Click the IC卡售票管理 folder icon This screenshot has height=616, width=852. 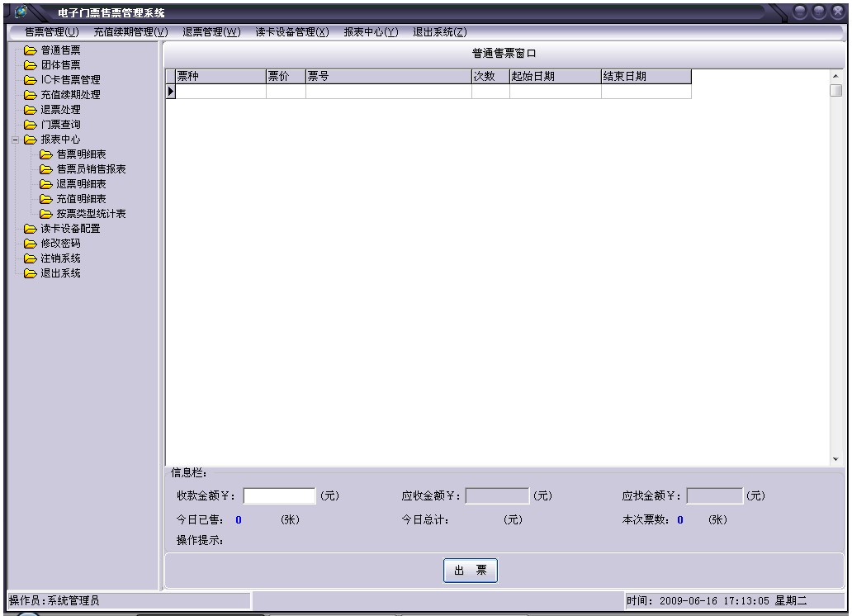(31, 80)
